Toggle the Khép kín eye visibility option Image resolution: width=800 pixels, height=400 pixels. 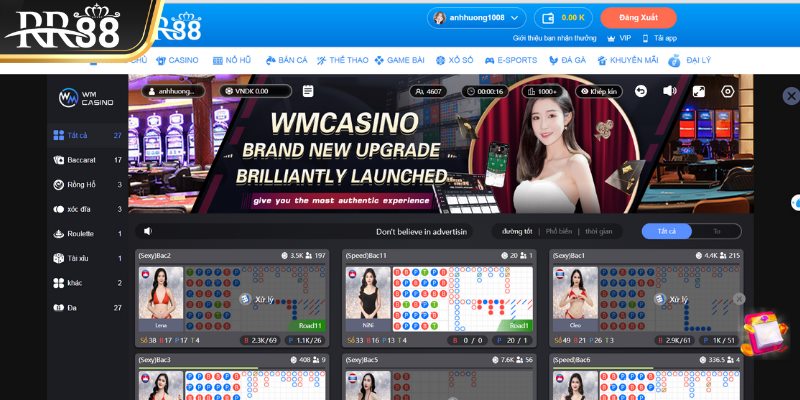pyautogui.click(x=599, y=91)
